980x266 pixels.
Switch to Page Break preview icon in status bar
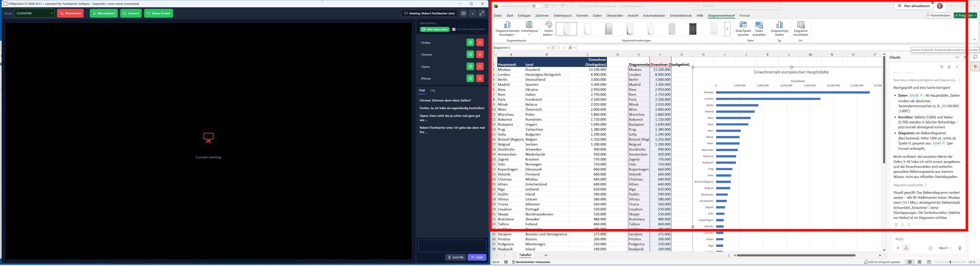(929, 262)
